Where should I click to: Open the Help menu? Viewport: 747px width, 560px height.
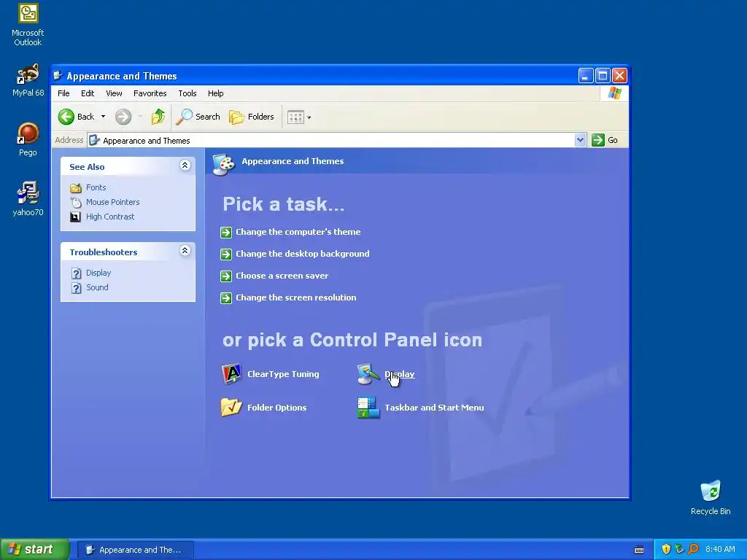(215, 93)
